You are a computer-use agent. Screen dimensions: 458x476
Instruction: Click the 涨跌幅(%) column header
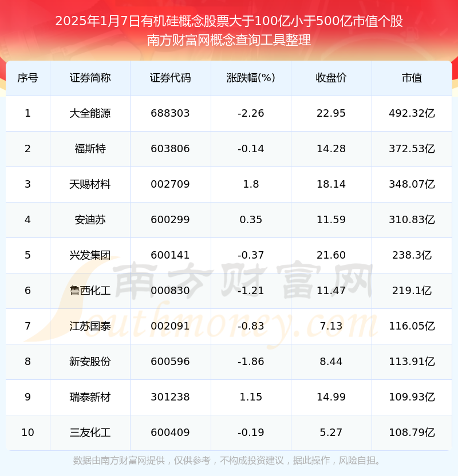click(x=251, y=78)
